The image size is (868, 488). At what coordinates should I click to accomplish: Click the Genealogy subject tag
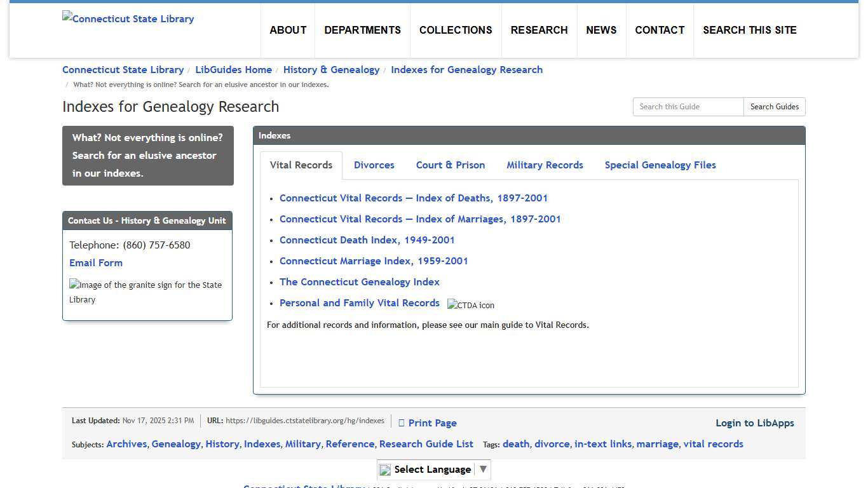point(176,444)
